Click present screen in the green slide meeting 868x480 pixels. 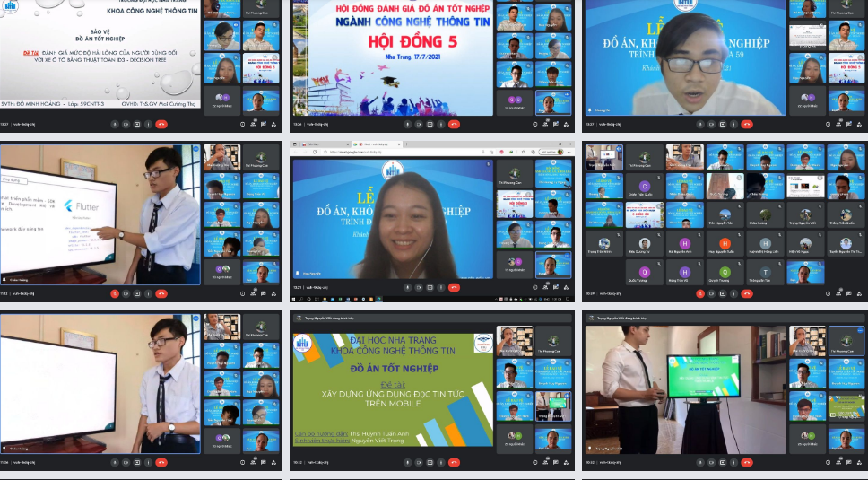click(x=430, y=463)
